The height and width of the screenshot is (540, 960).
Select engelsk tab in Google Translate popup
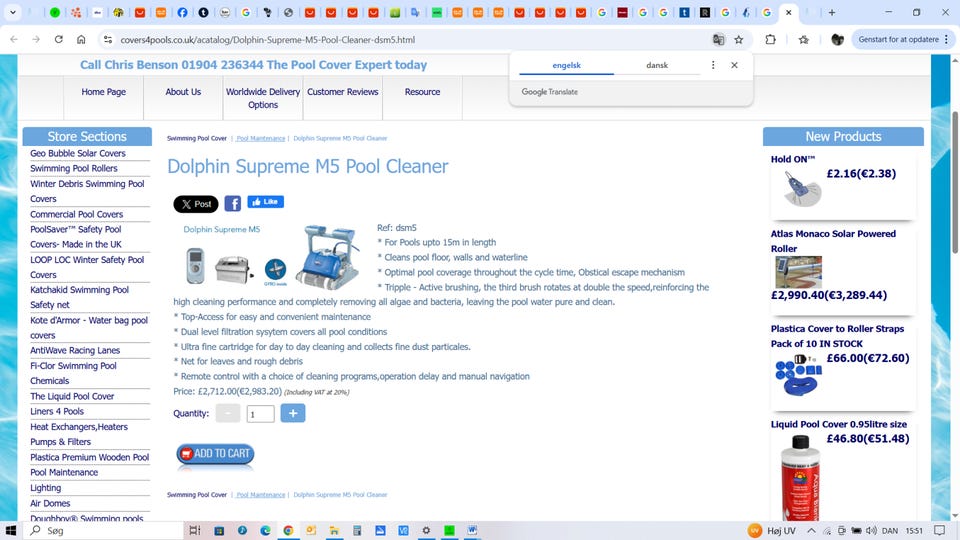(x=566, y=65)
